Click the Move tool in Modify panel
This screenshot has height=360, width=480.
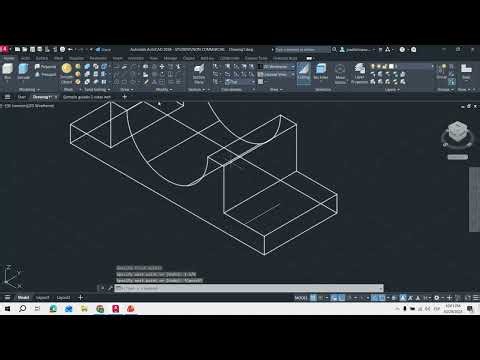(162, 67)
